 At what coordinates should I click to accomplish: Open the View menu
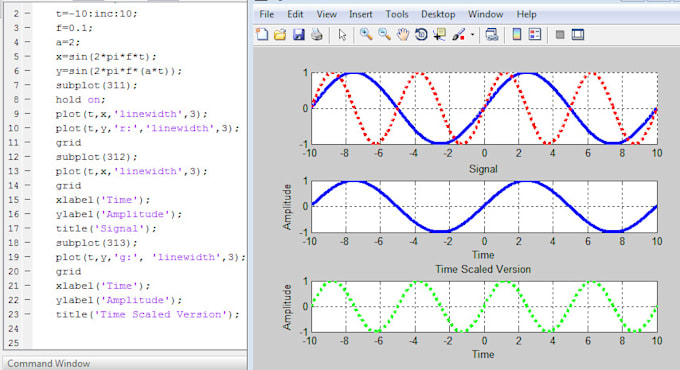[326, 14]
